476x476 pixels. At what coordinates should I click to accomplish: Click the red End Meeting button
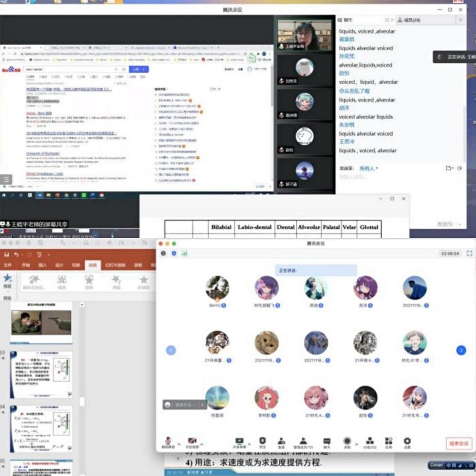pyautogui.click(x=459, y=443)
